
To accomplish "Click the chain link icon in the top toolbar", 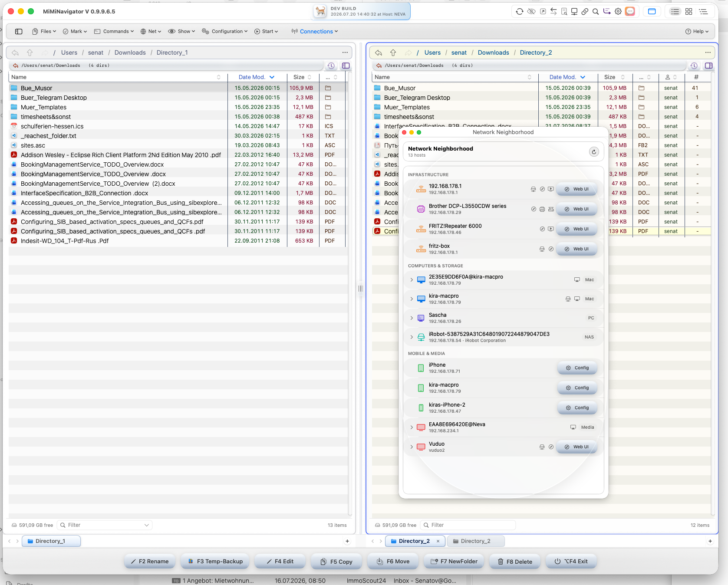I will click(x=585, y=12).
